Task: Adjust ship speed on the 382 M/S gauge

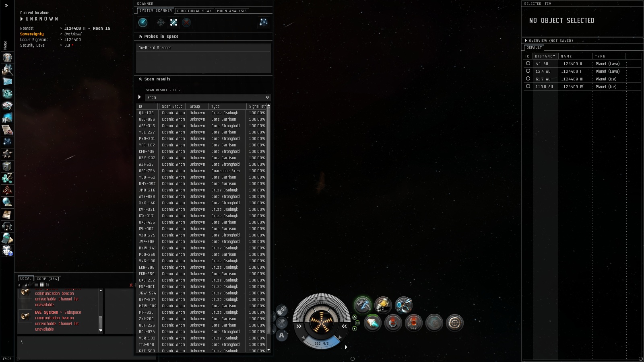Action: (321, 343)
